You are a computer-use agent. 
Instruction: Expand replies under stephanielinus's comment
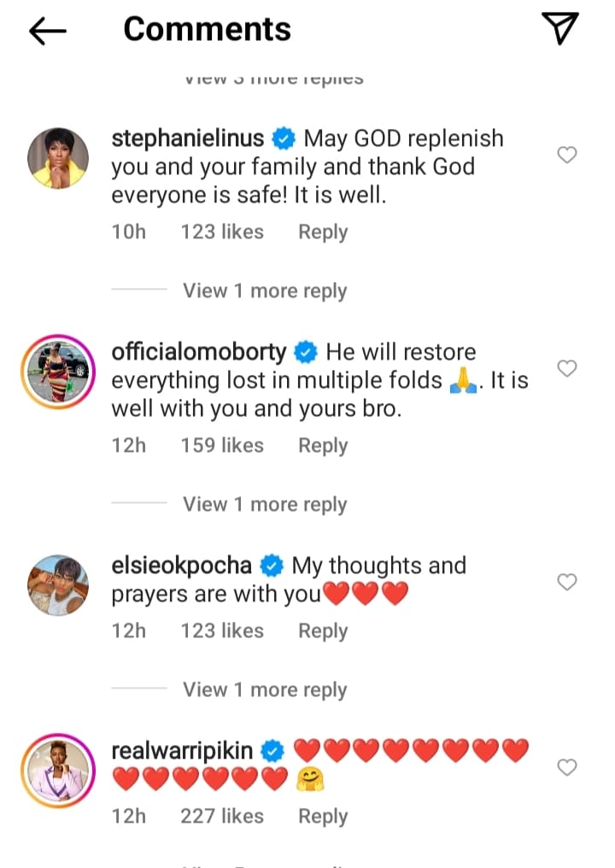265,291
